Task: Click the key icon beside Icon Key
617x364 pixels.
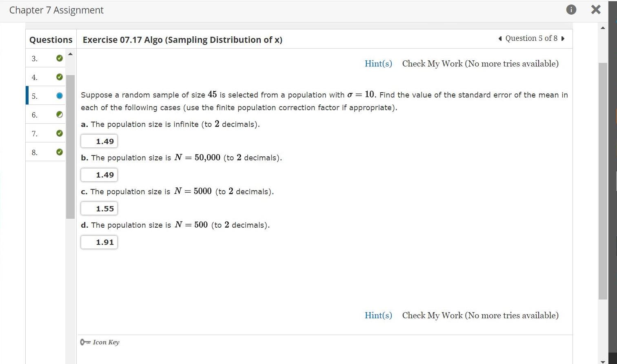Action: [x=84, y=342]
